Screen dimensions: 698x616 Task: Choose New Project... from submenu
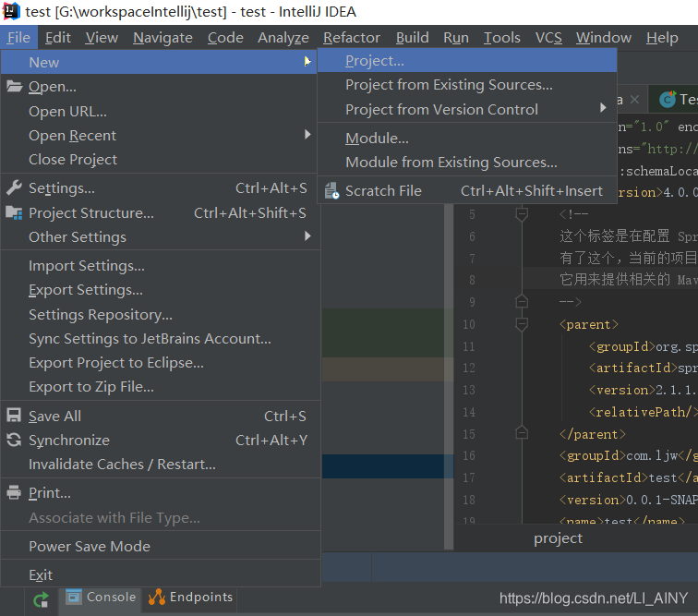467,61
